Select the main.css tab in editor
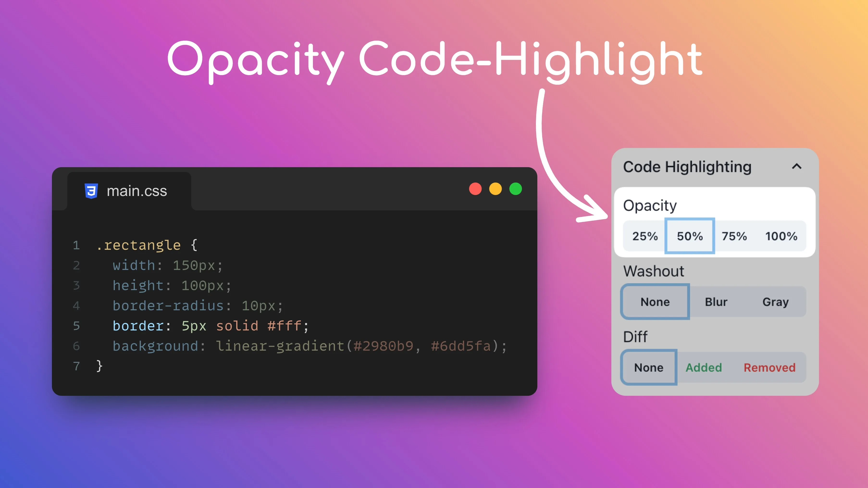Viewport: 868px width, 488px height. tap(126, 190)
